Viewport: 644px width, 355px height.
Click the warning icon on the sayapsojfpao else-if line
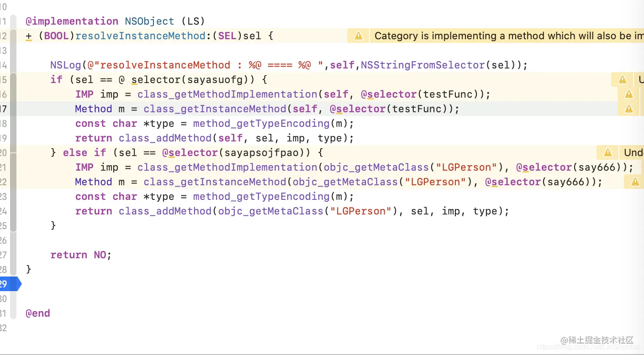pyautogui.click(x=608, y=153)
